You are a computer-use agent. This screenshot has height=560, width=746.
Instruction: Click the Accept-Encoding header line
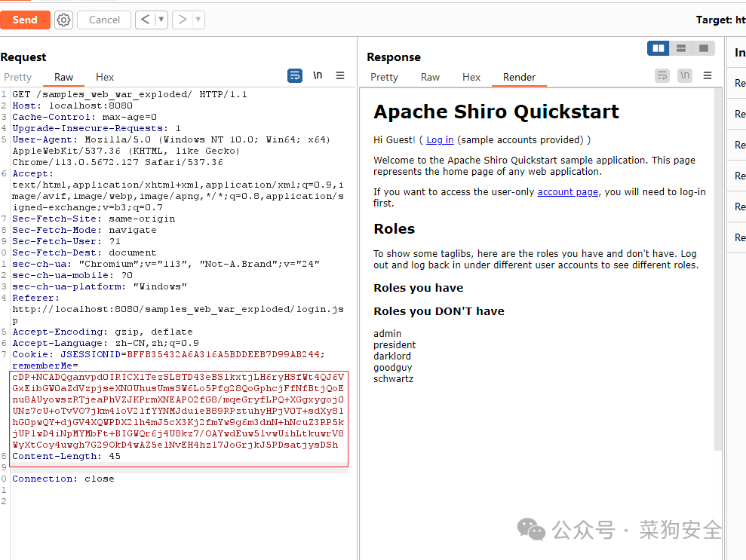click(103, 332)
